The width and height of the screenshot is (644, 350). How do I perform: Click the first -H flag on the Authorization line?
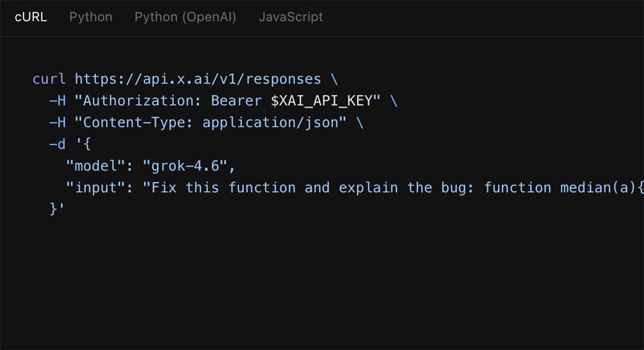pos(58,100)
